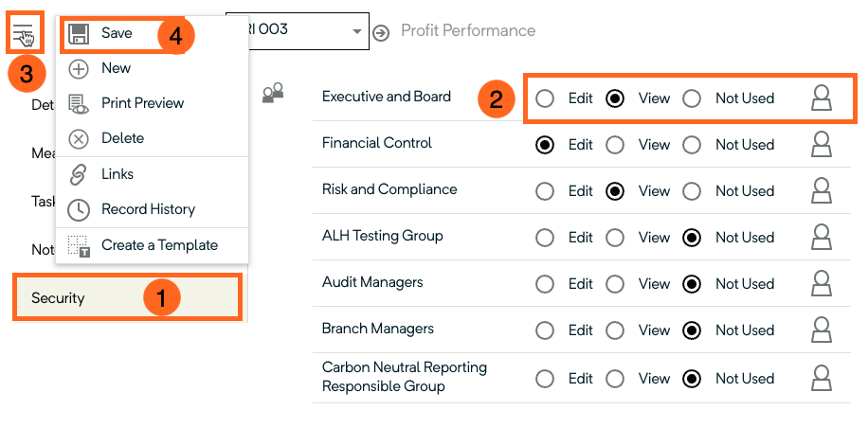Click the user icon for Risk and Compliance

click(822, 190)
